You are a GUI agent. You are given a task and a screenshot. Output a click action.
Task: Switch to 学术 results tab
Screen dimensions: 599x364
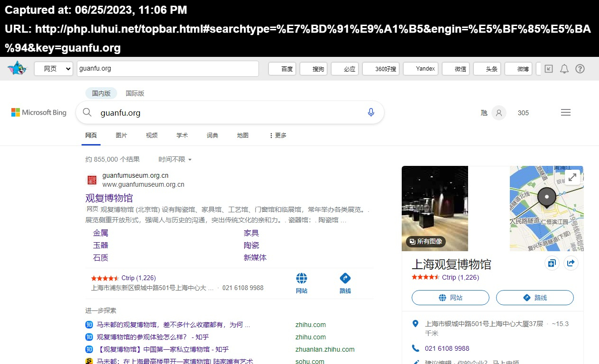click(182, 136)
